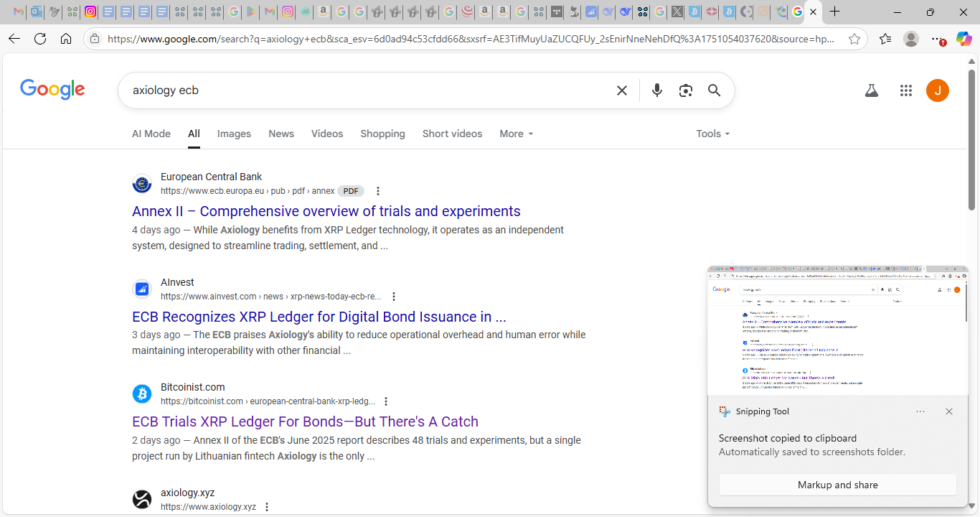
Task: Select the All results tab
Action: pyautogui.click(x=194, y=134)
